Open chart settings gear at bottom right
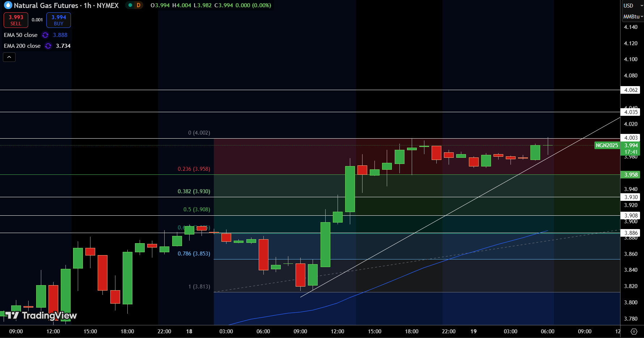The image size is (644, 338). 634,331
